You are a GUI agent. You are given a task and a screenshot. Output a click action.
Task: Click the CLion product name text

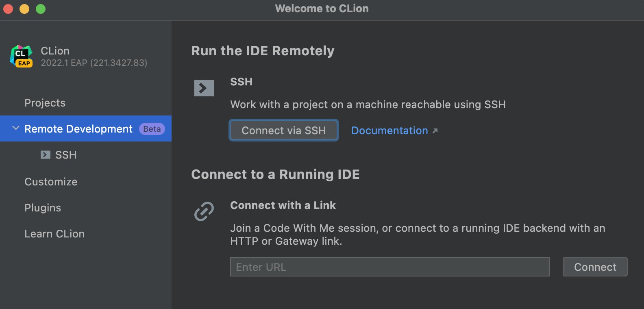pyautogui.click(x=55, y=51)
